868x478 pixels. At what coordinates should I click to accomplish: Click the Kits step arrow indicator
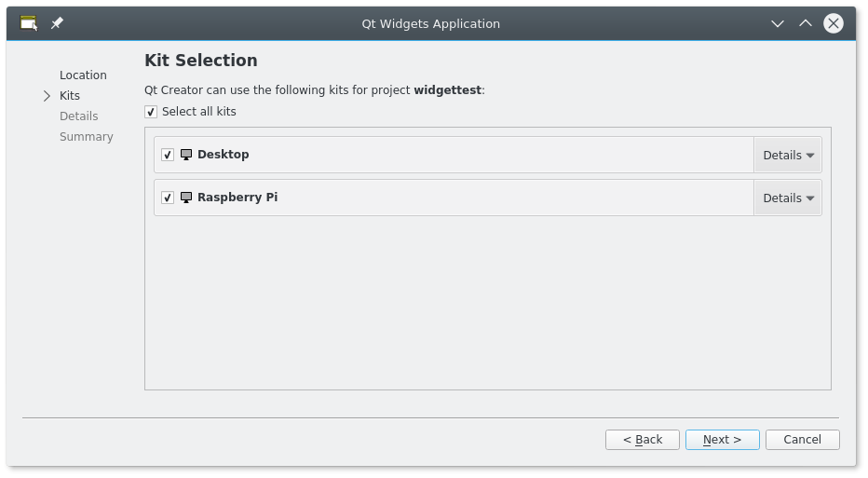pyautogui.click(x=47, y=96)
